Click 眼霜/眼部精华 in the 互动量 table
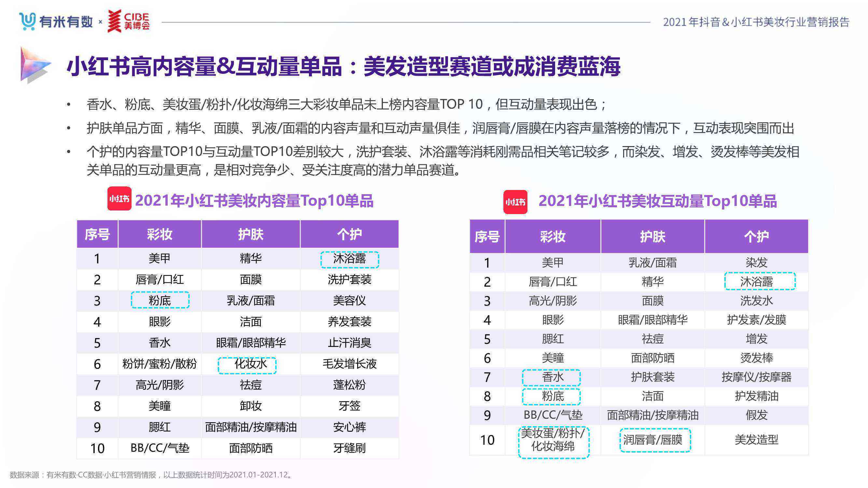The height and width of the screenshot is (488, 868). [x=653, y=319]
